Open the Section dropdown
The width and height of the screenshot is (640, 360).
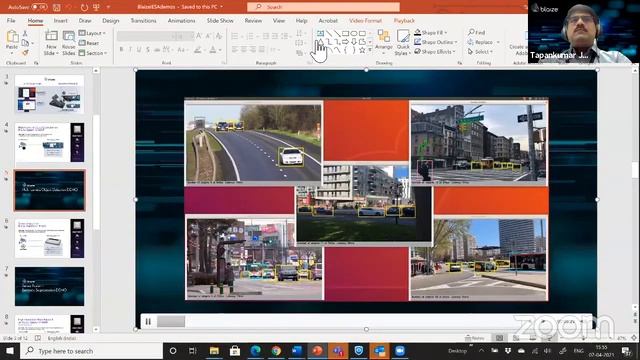93,53
